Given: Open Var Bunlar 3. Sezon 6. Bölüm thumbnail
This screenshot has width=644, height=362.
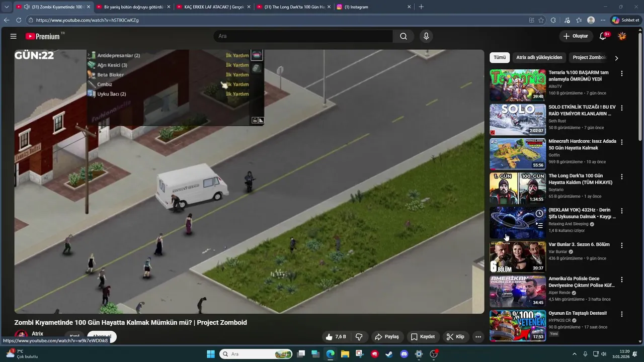Looking at the screenshot, I should 518,257.
